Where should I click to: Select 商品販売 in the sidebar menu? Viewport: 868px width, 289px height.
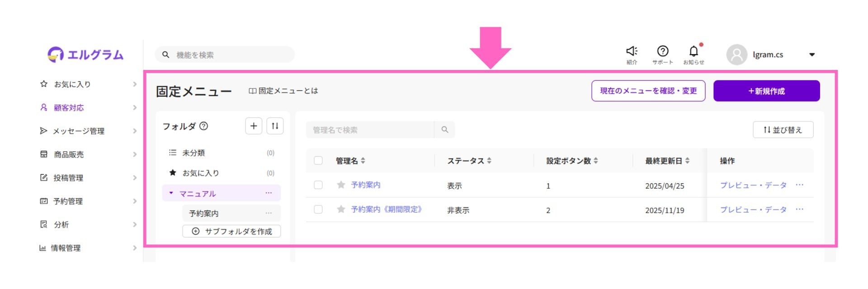point(68,154)
